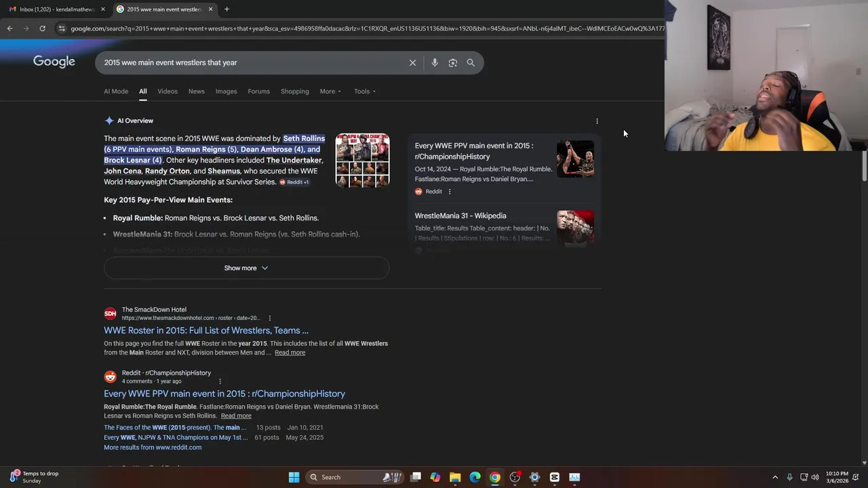
Task: Open More results from www.reddit.com
Action: [x=153, y=447]
